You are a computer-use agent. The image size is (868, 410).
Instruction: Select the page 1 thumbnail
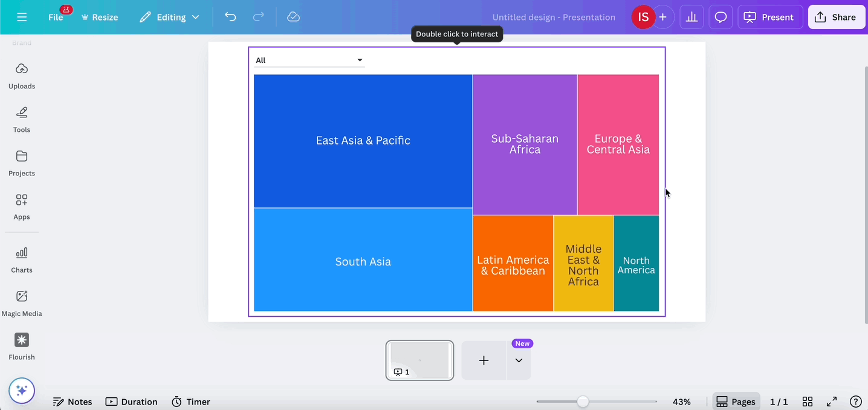pos(419,360)
